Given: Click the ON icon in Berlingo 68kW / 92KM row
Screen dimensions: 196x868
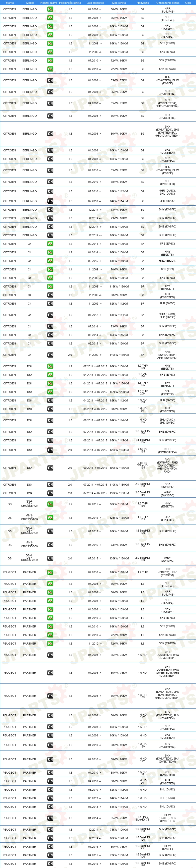Looking at the screenshot, I should [x=50, y=182].
